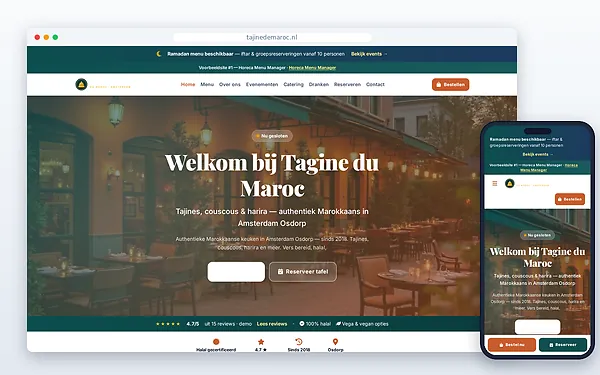Click the Bestel nu button on phone bottom bar
The image size is (600, 375).
[x=512, y=345]
